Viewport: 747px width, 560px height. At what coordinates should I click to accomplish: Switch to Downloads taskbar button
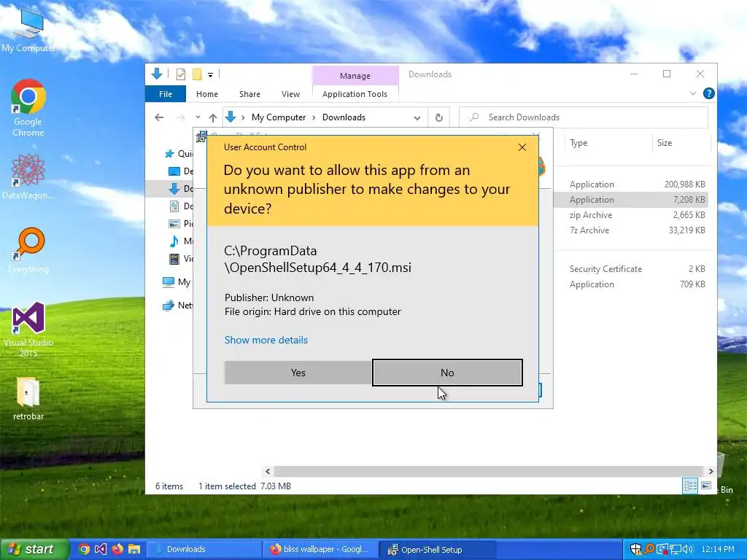[204, 550]
